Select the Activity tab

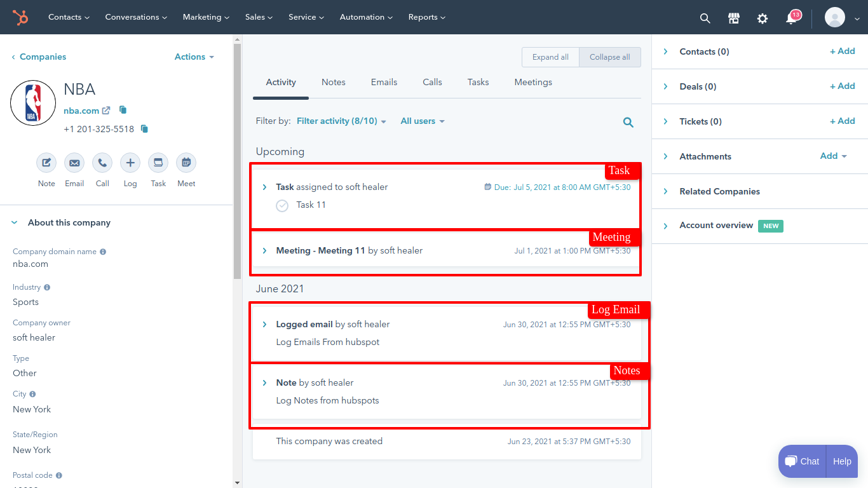click(281, 82)
